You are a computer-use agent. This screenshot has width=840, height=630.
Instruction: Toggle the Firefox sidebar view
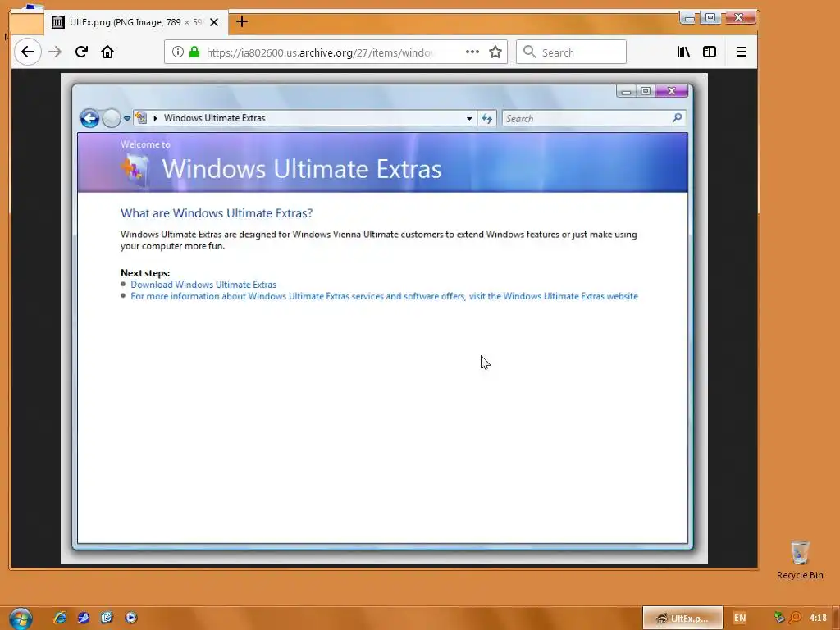(x=710, y=52)
